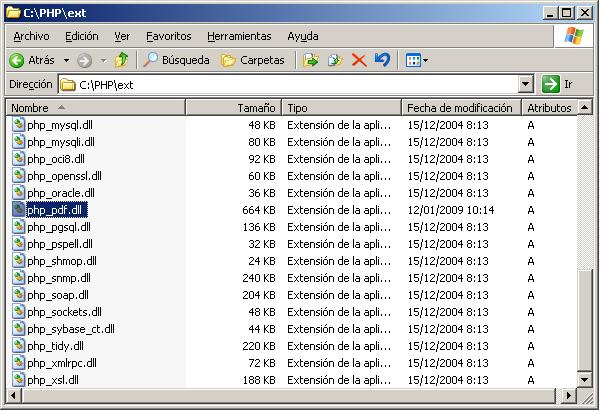
Task: Open the Búsqueda search tool
Action: (176, 60)
